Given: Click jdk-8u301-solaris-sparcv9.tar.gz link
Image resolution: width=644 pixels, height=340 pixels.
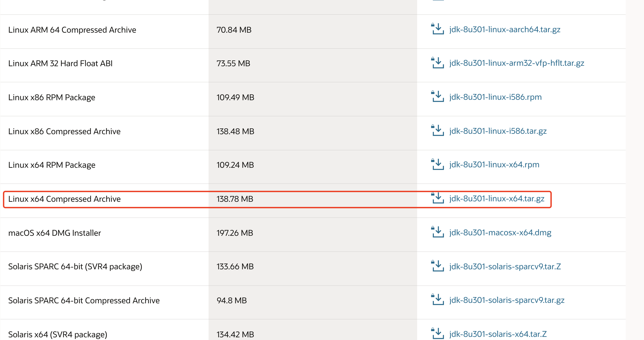Looking at the screenshot, I should 506,300.
